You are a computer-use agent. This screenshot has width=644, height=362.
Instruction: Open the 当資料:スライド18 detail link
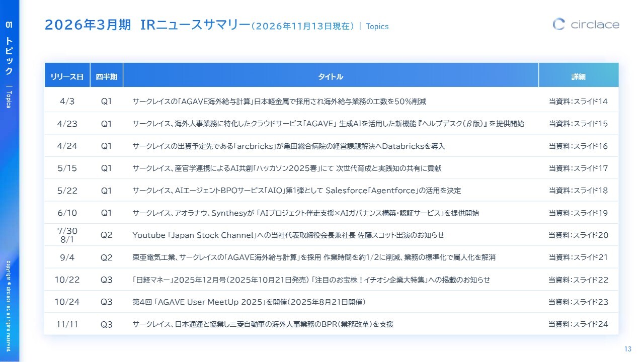[578, 191]
